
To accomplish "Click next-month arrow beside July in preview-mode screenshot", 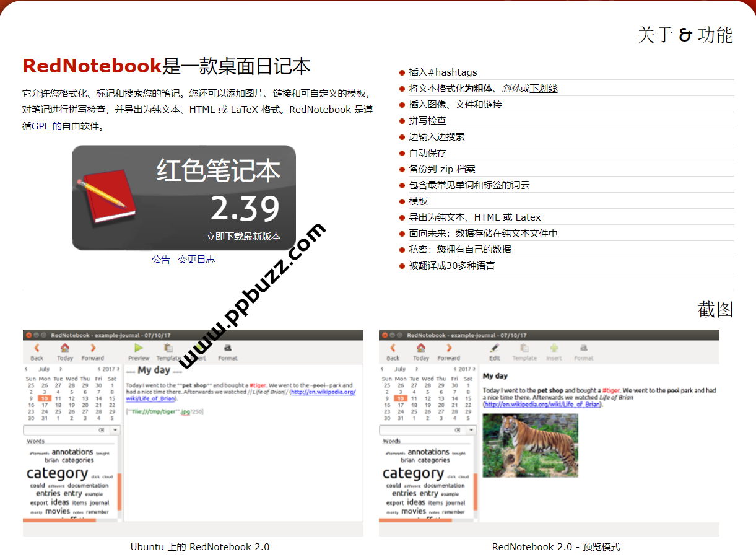I will click(x=417, y=369).
